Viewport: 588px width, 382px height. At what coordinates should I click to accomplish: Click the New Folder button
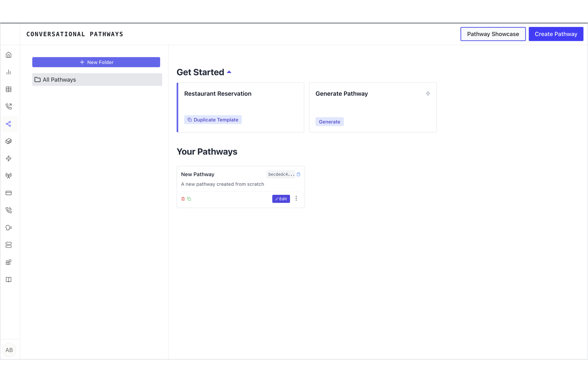click(x=96, y=62)
